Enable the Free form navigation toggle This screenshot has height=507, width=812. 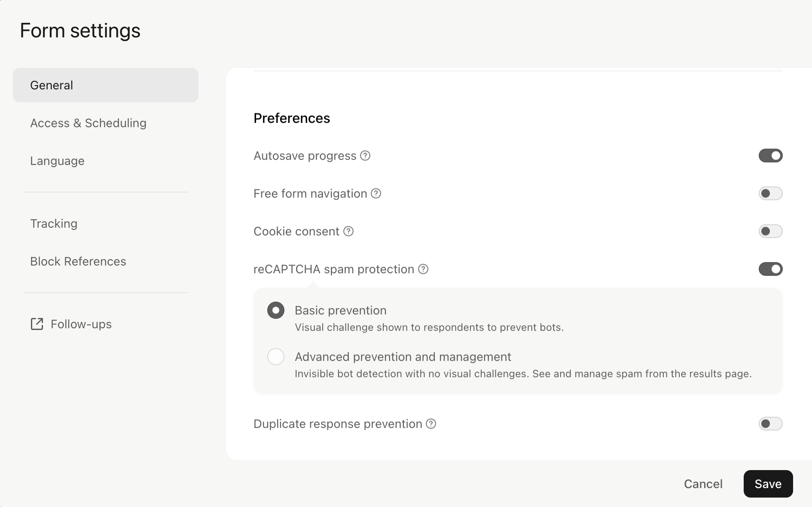click(770, 193)
